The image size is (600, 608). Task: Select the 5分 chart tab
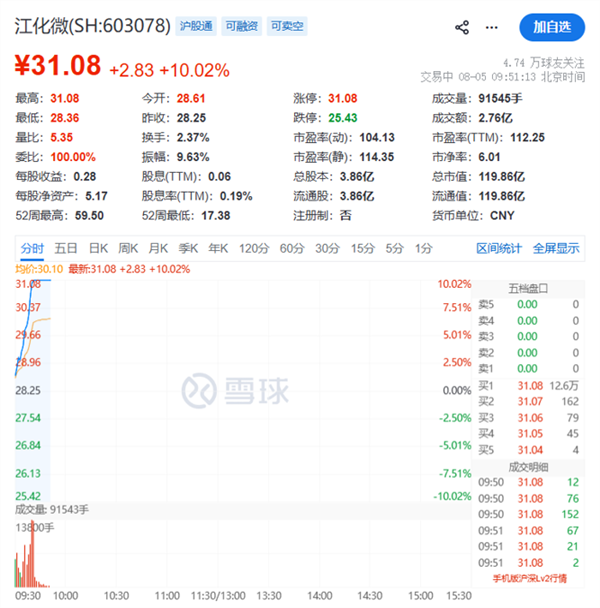394,248
